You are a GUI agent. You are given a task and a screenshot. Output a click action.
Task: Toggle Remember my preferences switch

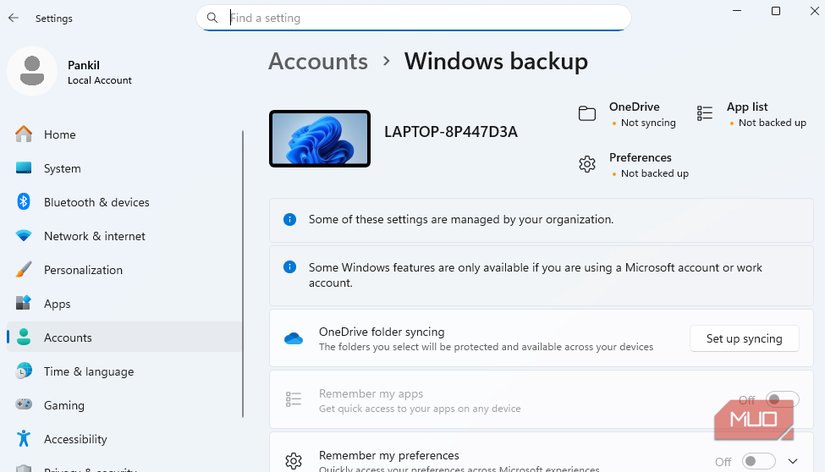(759, 461)
